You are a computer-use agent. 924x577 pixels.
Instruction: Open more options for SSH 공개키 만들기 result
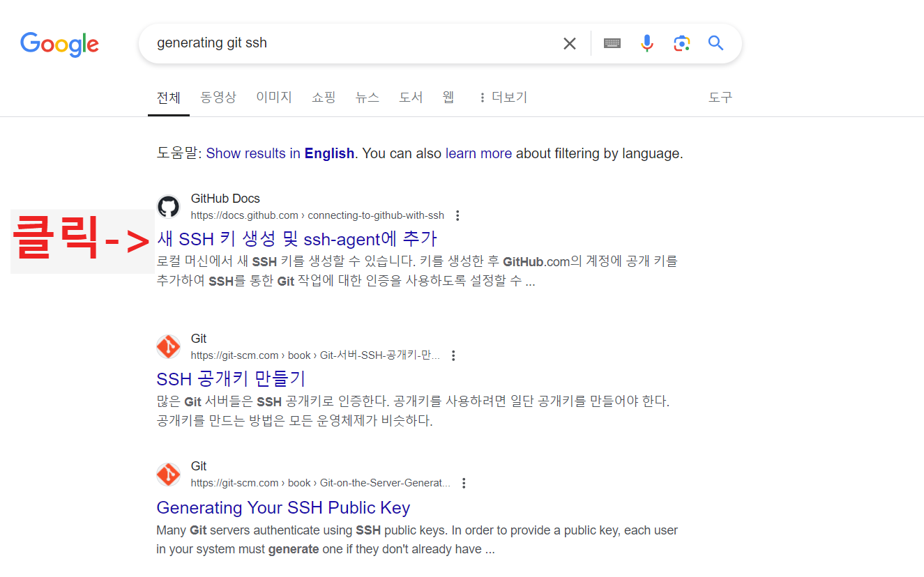pyautogui.click(x=453, y=355)
